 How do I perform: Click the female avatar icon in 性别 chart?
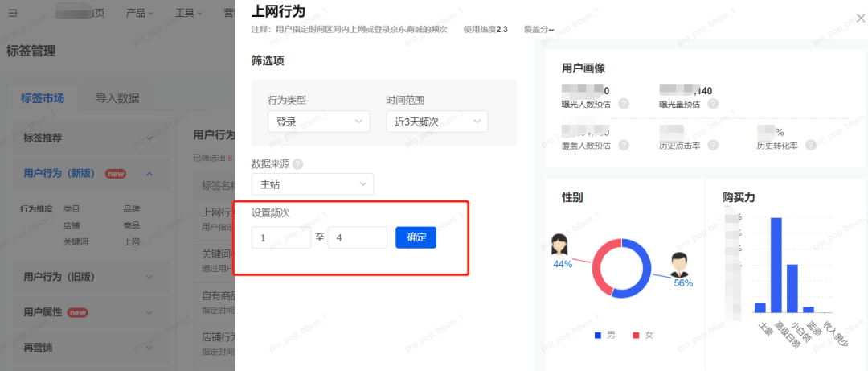point(561,245)
